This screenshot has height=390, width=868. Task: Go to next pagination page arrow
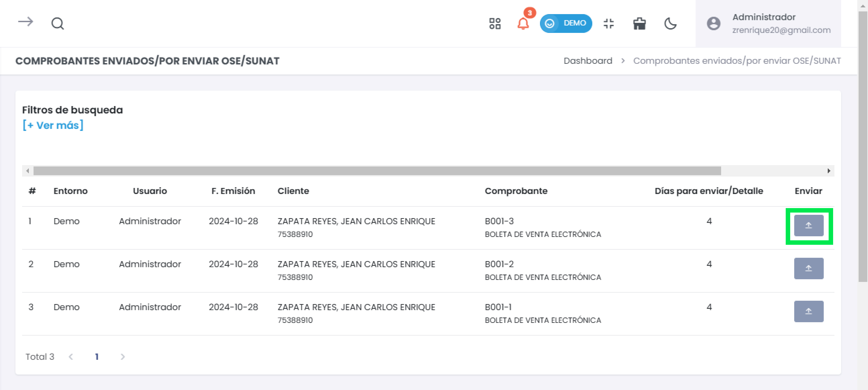[123, 357]
